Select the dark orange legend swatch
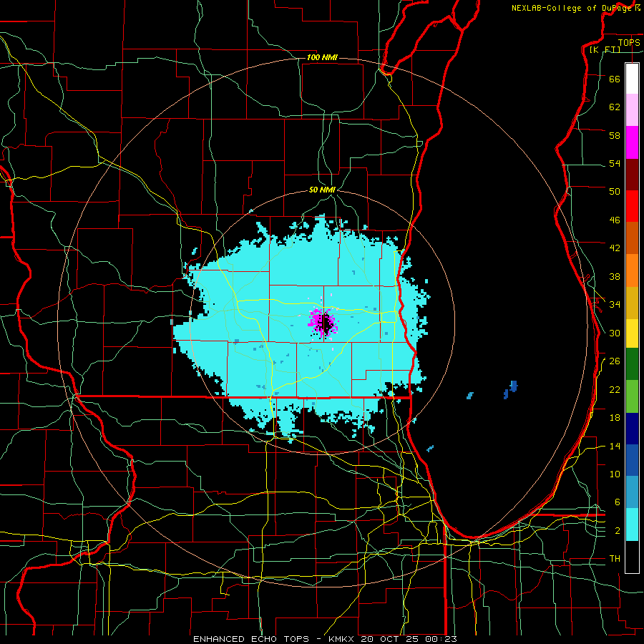The image size is (644, 644). click(632, 238)
